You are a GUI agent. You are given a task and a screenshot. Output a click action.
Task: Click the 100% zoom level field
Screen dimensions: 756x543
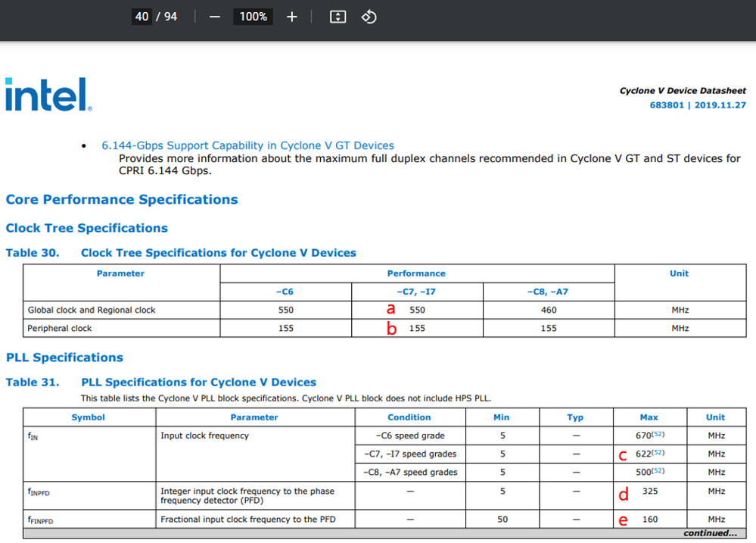pyautogui.click(x=253, y=17)
